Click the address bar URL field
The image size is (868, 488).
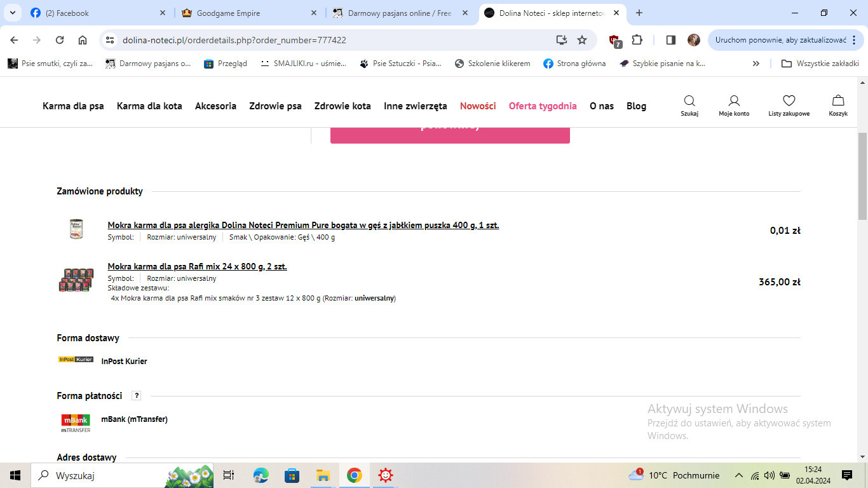point(318,40)
